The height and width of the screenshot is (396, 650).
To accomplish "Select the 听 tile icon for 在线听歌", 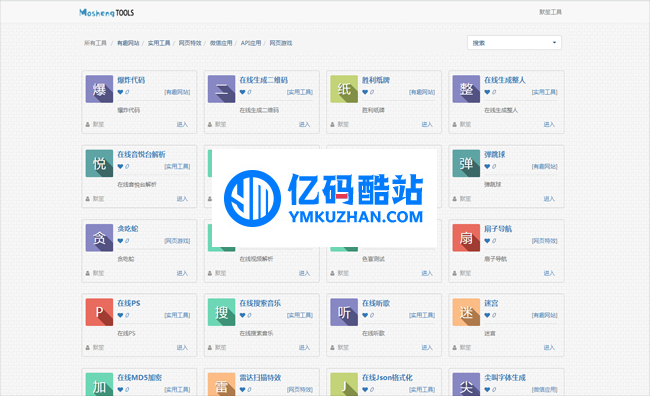I will [x=344, y=312].
